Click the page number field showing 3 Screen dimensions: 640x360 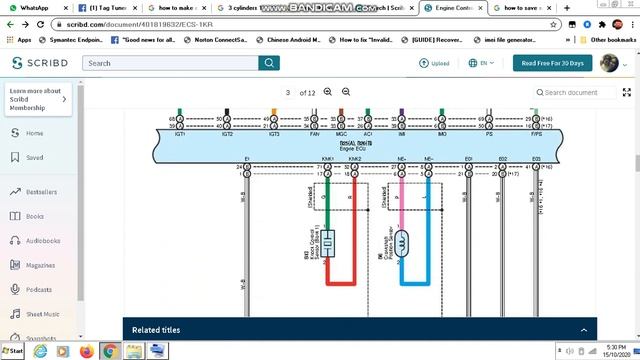288,93
